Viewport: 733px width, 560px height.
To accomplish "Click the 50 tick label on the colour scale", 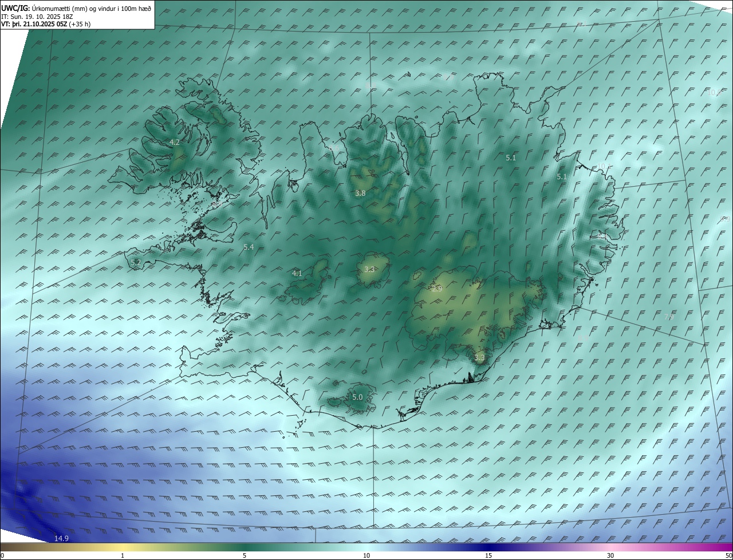I will click(728, 555).
